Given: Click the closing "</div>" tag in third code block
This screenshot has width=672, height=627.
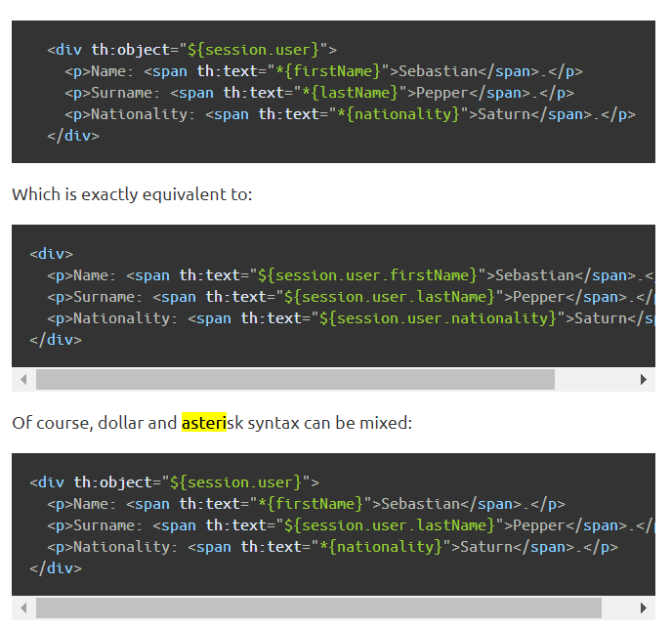Looking at the screenshot, I should point(56,567).
